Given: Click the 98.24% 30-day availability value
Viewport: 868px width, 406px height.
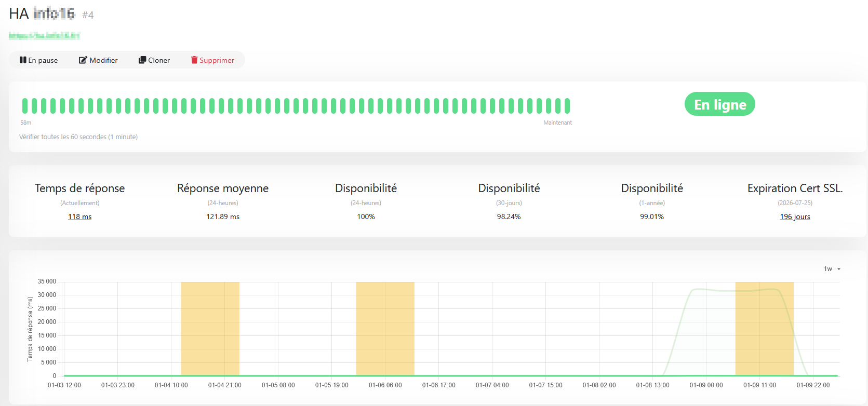Looking at the screenshot, I should 509,216.
